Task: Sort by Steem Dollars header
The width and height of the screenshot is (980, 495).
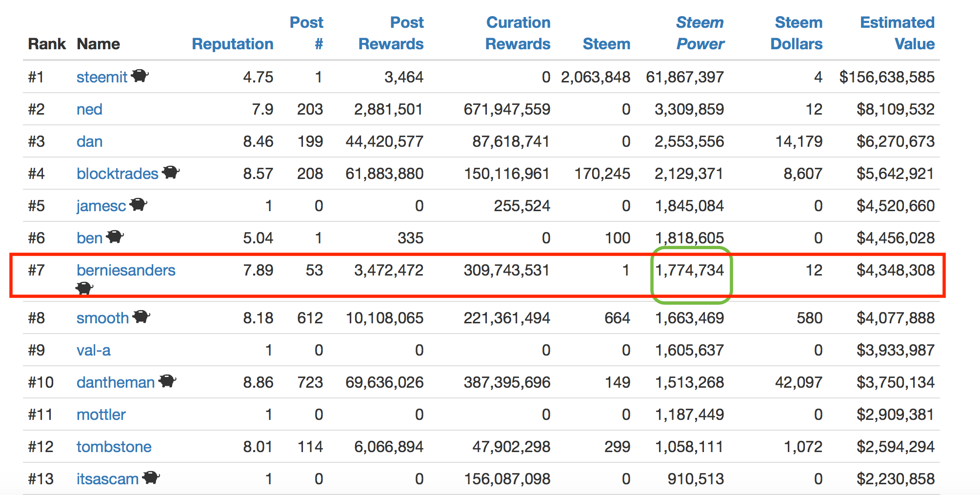Action: click(x=797, y=33)
